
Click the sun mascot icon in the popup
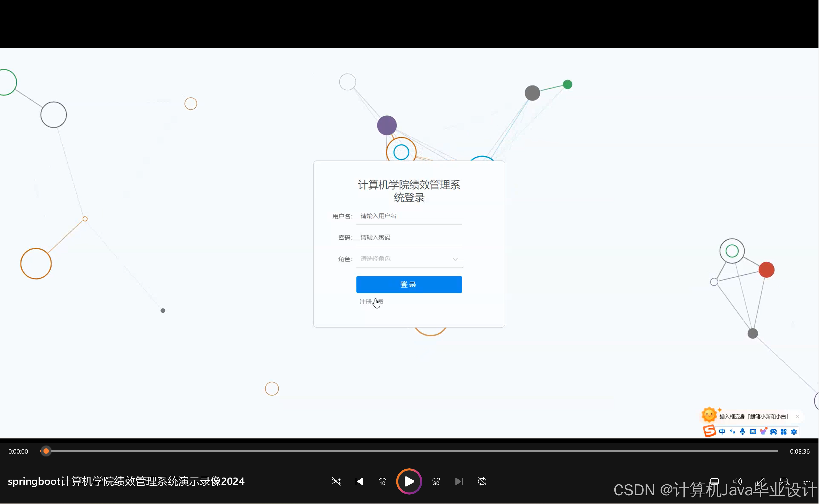click(x=709, y=415)
